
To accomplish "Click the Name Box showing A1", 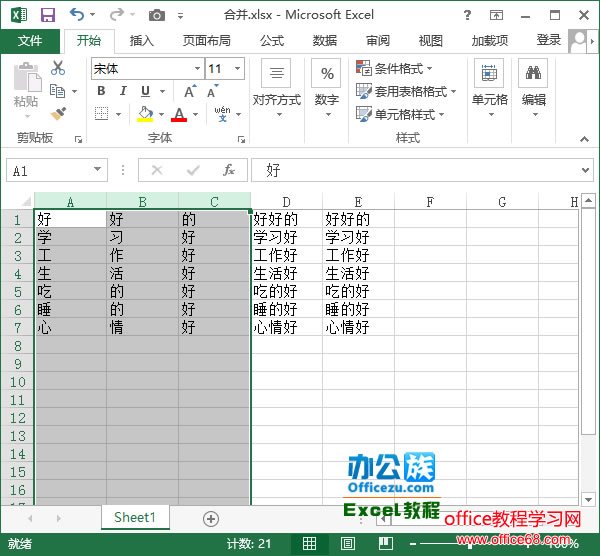I will pyautogui.click(x=48, y=171).
